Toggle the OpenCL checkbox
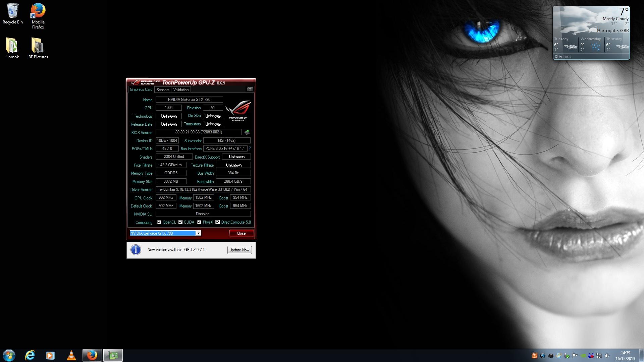This screenshot has width=644, height=362. tap(159, 222)
